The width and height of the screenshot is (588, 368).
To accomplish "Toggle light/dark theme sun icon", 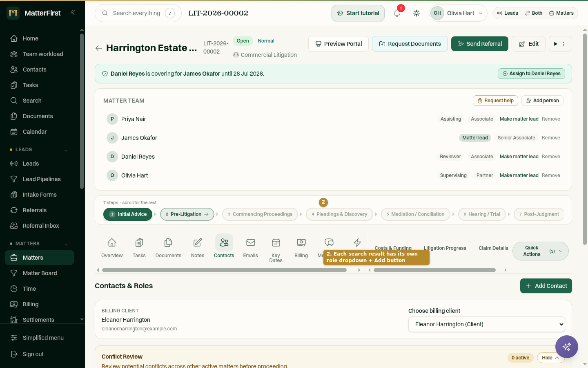I will (x=416, y=13).
